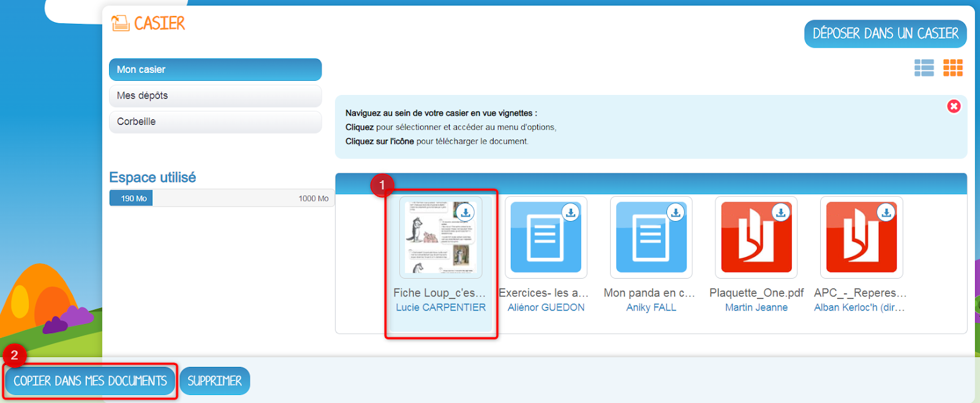This screenshot has width=980, height=403.
Task: Click sender name Martin Jeanne
Action: click(x=756, y=307)
